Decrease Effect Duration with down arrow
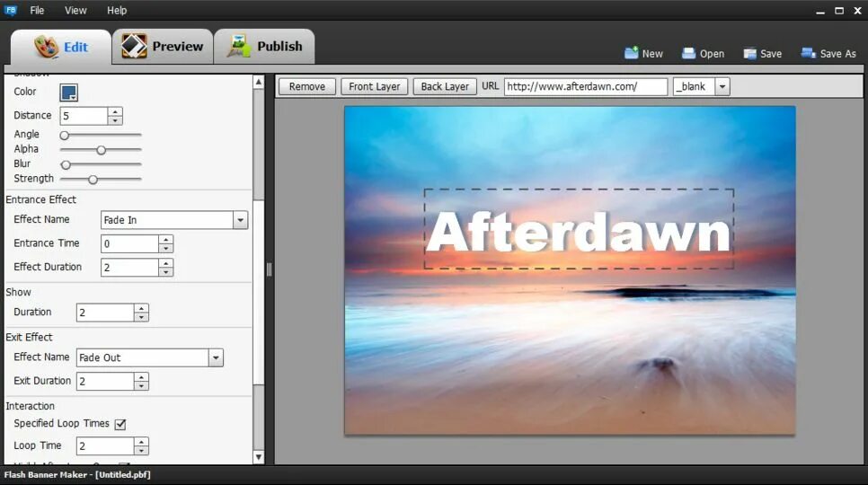 tap(166, 273)
